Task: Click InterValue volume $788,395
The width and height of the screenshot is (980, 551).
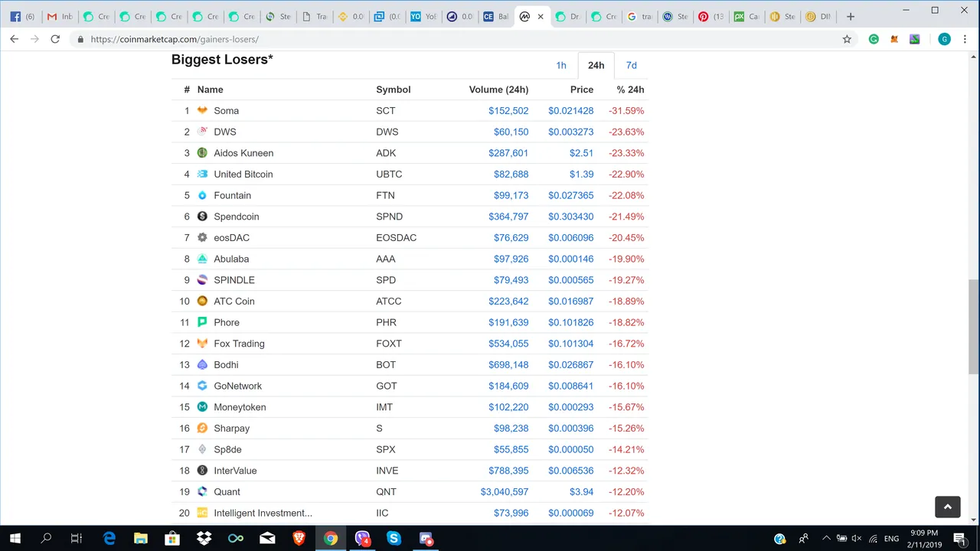Action: pyautogui.click(x=508, y=471)
